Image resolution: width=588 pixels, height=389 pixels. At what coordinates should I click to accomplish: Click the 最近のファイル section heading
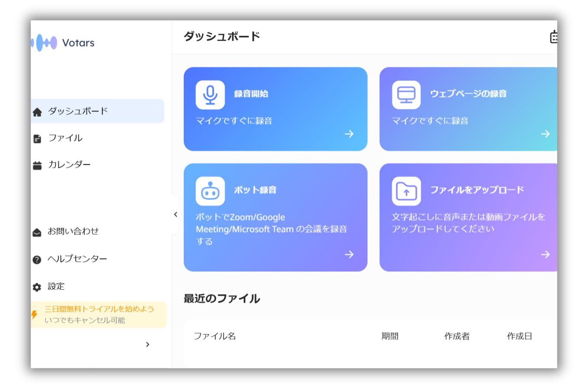(x=222, y=299)
